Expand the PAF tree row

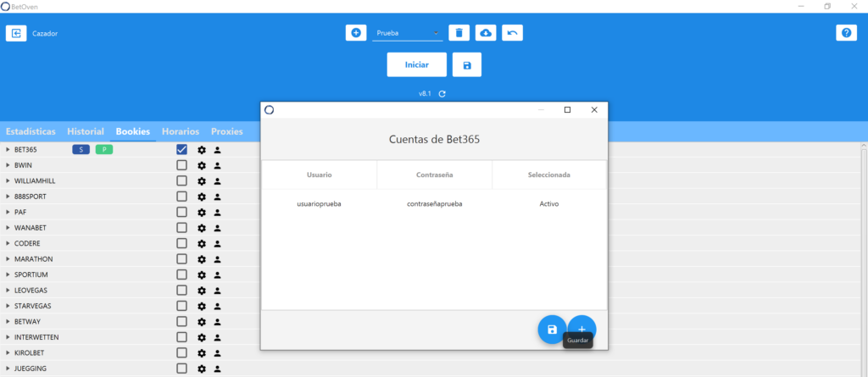pos(8,212)
